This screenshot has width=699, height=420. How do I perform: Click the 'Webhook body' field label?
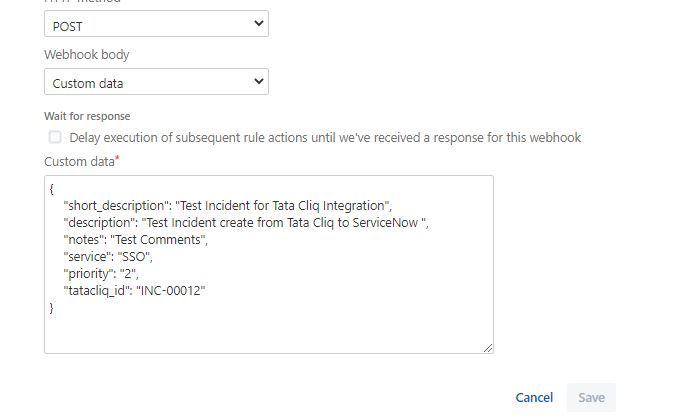(x=86, y=54)
